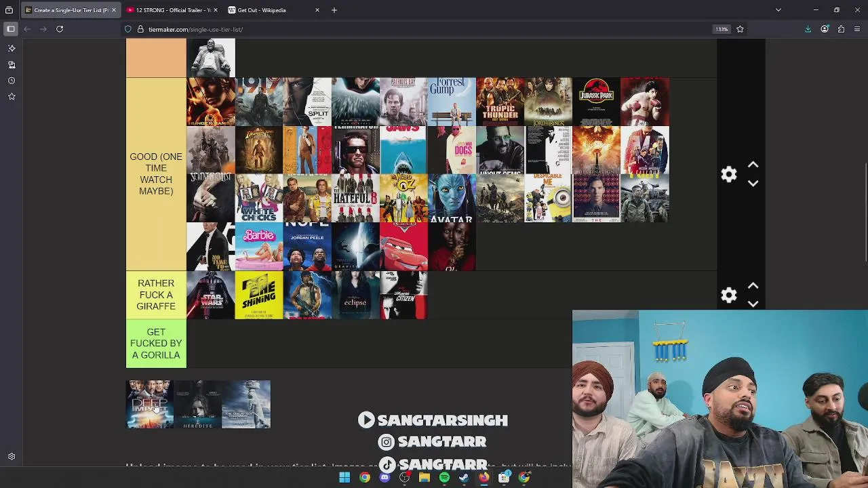
Task: Open sidebar settings gear at bottom
Action: pos(12,457)
